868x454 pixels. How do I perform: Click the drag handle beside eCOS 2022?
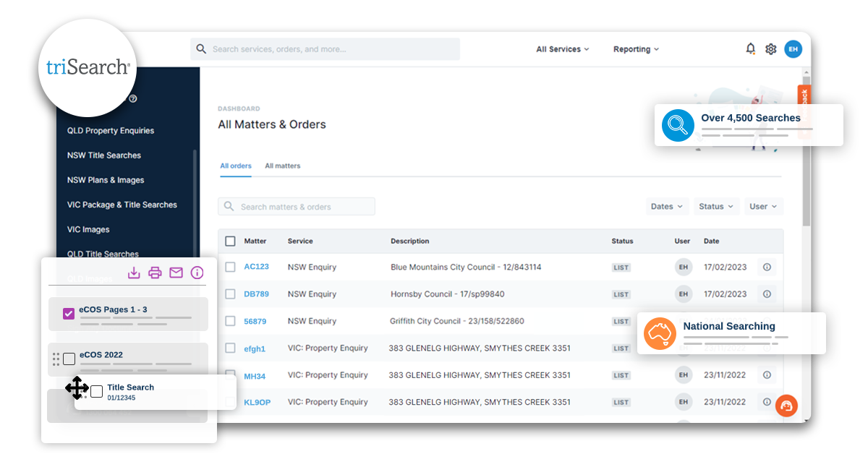pyautogui.click(x=56, y=359)
